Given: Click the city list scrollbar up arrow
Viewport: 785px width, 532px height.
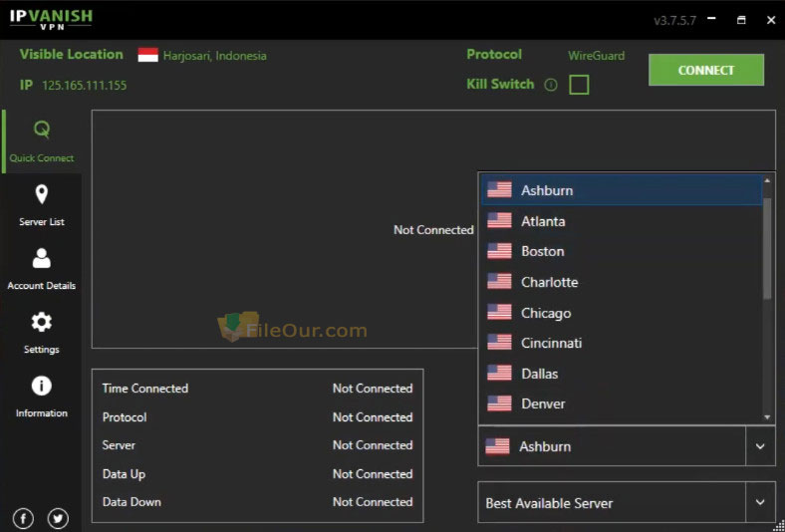Looking at the screenshot, I should pyautogui.click(x=767, y=180).
